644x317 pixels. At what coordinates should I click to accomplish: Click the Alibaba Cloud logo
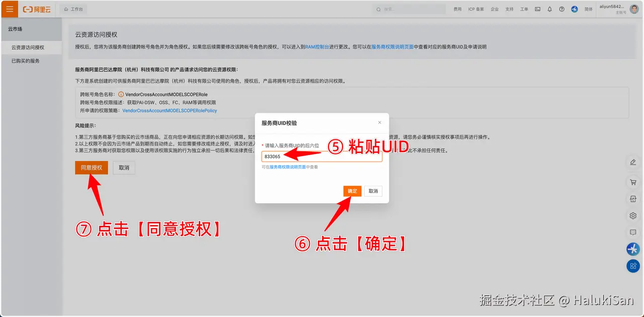tap(37, 9)
